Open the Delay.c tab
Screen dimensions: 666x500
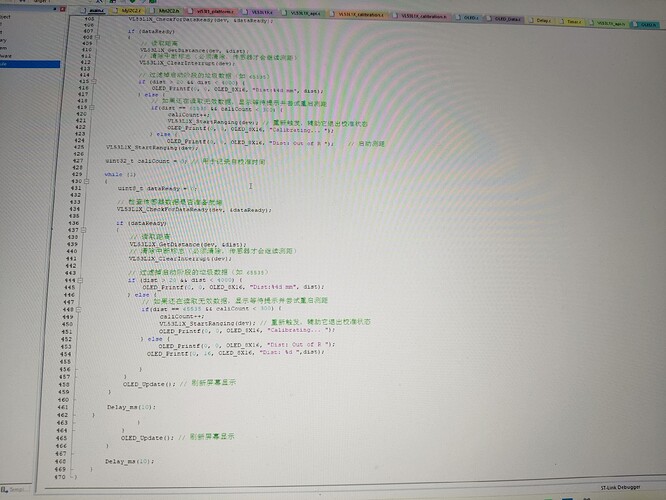[x=539, y=20]
